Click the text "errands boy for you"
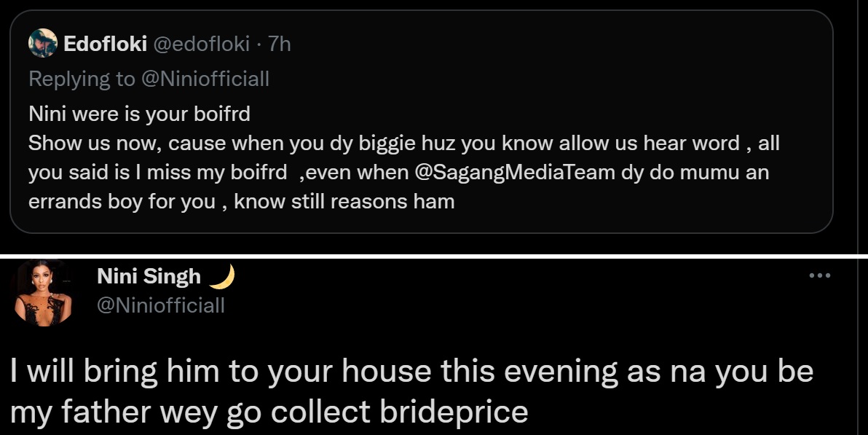This screenshot has height=435, width=868. (x=122, y=202)
